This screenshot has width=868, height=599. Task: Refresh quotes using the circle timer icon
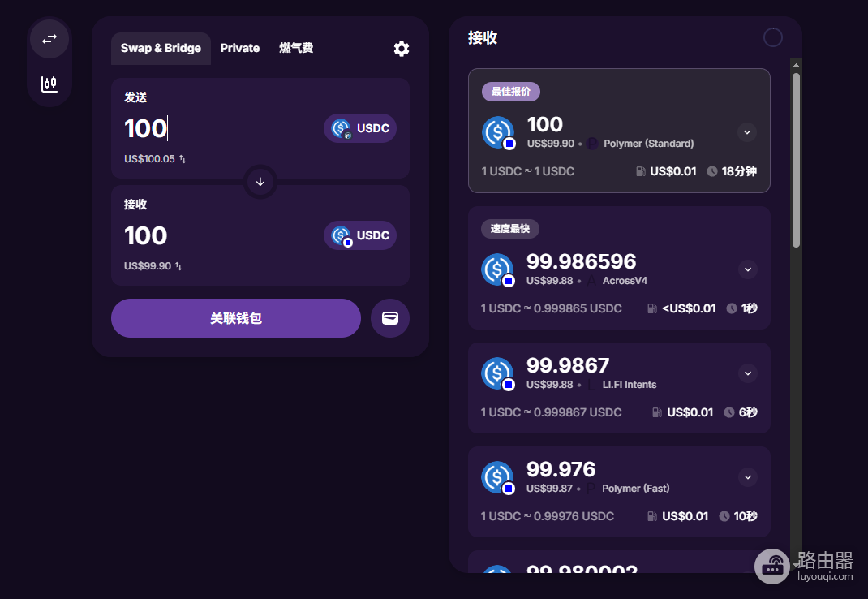click(773, 37)
